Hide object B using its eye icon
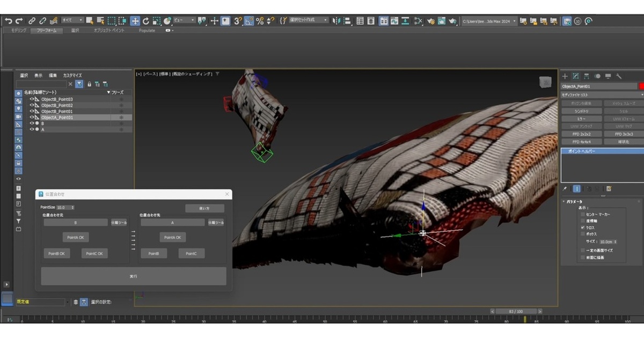The height and width of the screenshot is (338, 644). [x=32, y=123]
